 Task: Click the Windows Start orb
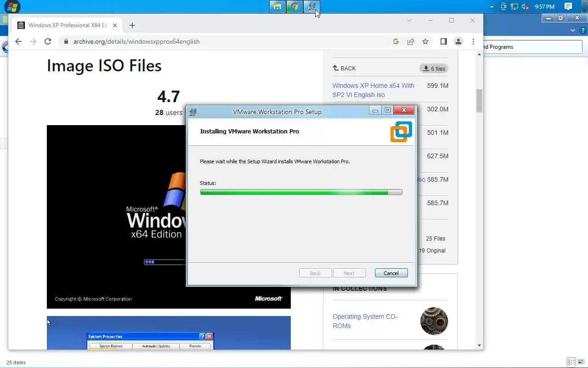12,6
